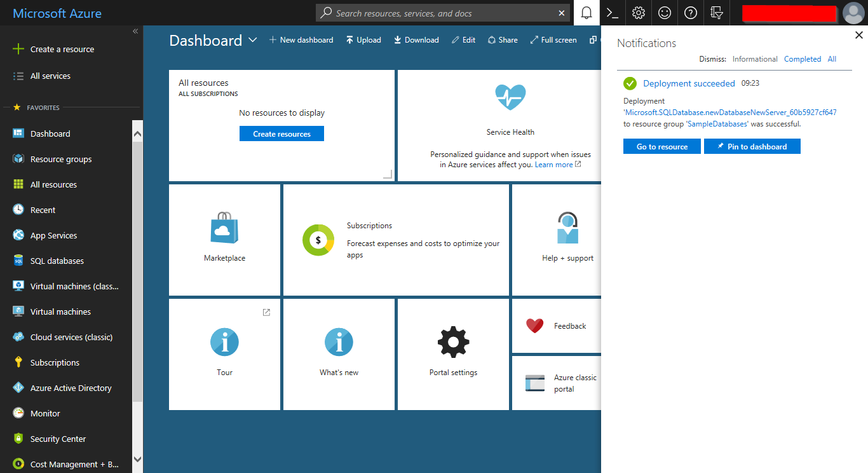Screen dimensions: 868x473
Task: Open Virtual machines (classic) icon
Action: (x=18, y=286)
